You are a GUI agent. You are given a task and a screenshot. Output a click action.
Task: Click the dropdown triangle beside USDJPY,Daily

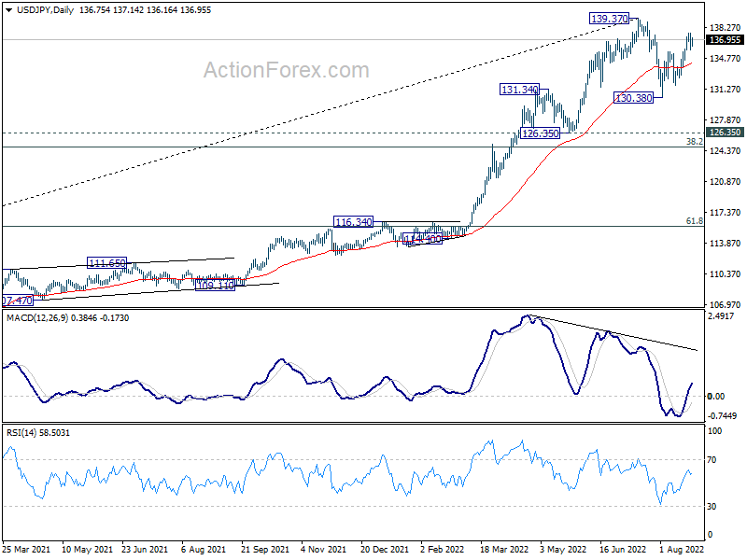coord(9,10)
